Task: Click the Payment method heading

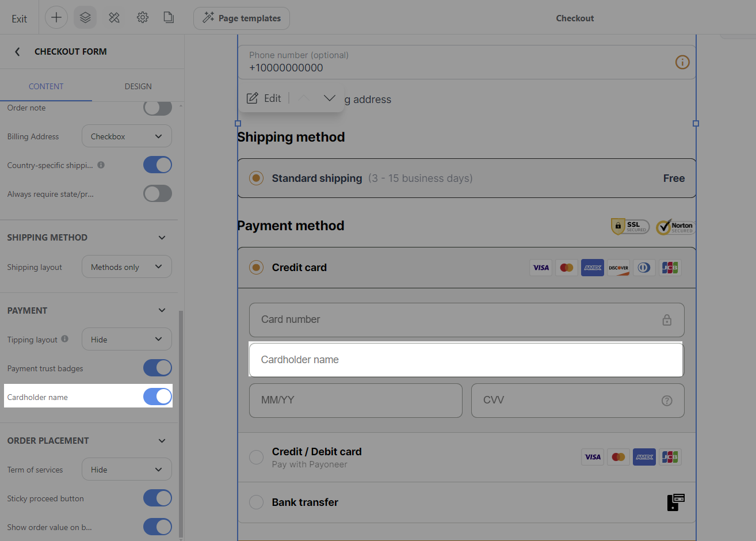Action: pyautogui.click(x=291, y=226)
